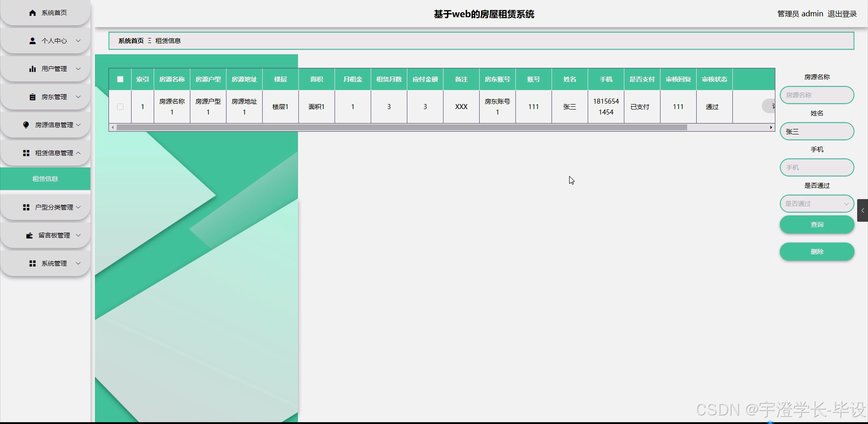
Task: Click the grid icon beside 租赁信息管理
Action: point(26,153)
